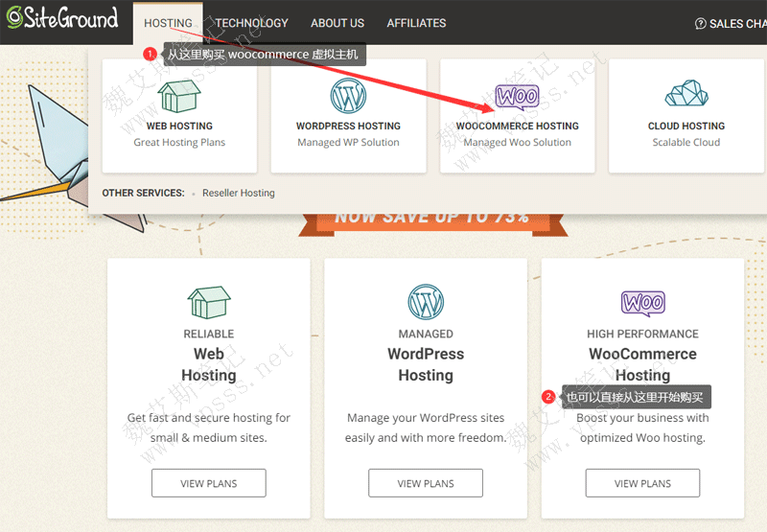Click the Sales Chat help icon
This screenshot has width=767, height=532.
tap(701, 23)
